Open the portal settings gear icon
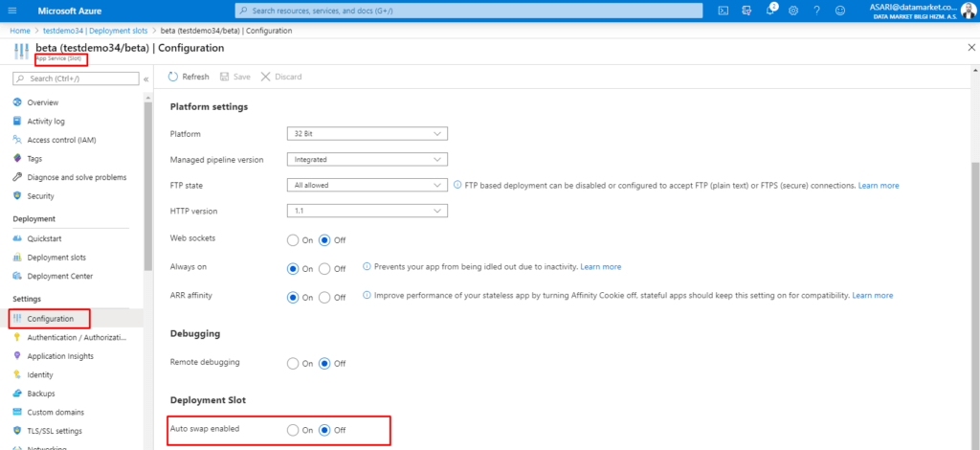980x450 pixels. point(793,11)
